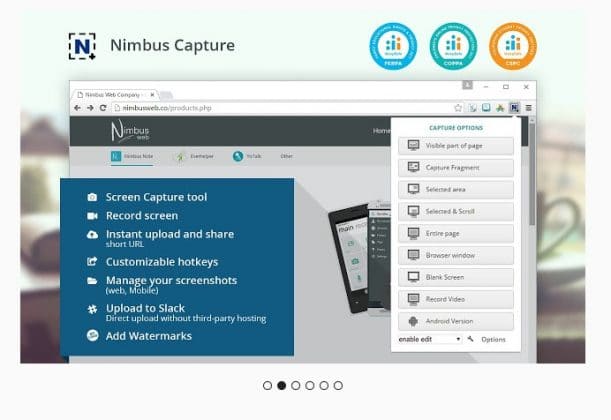Choose Selected & Scroll capture

456,211
